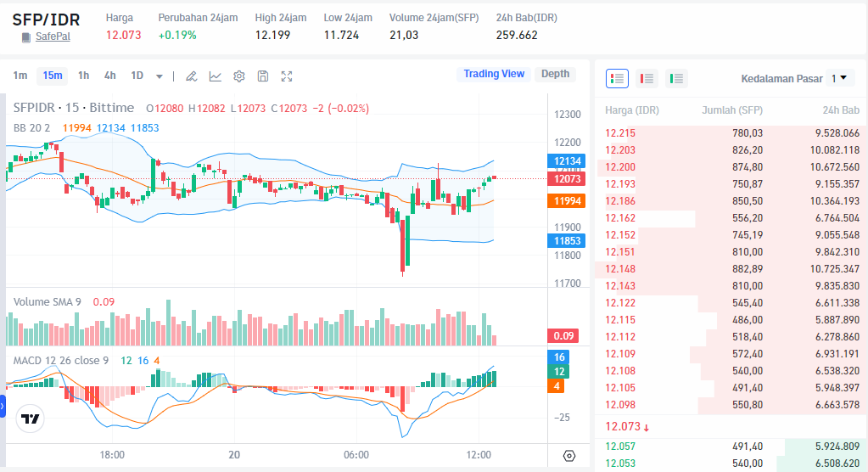Select the 1m timeframe
This screenshot has height=472, width=868.
tap(20, 76)
